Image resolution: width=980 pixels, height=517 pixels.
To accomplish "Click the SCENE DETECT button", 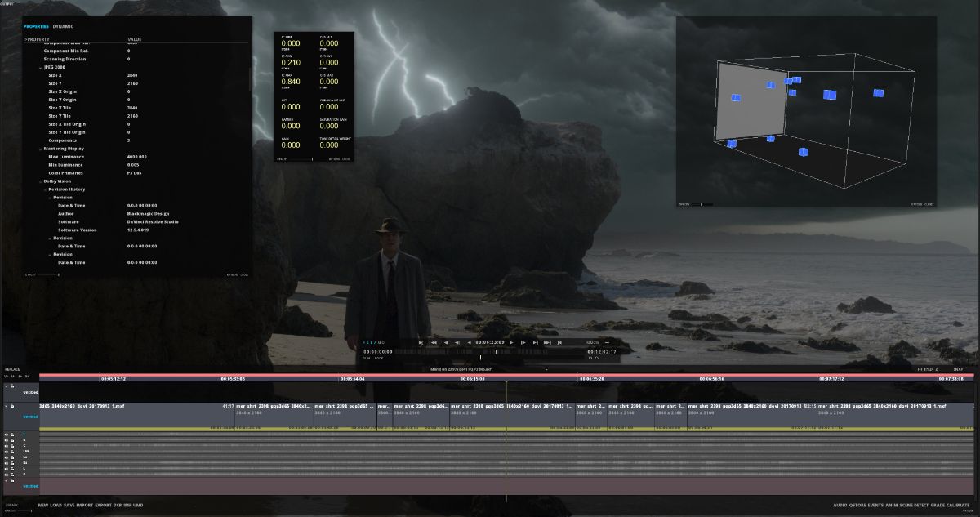I will click(x=914, y=506).
